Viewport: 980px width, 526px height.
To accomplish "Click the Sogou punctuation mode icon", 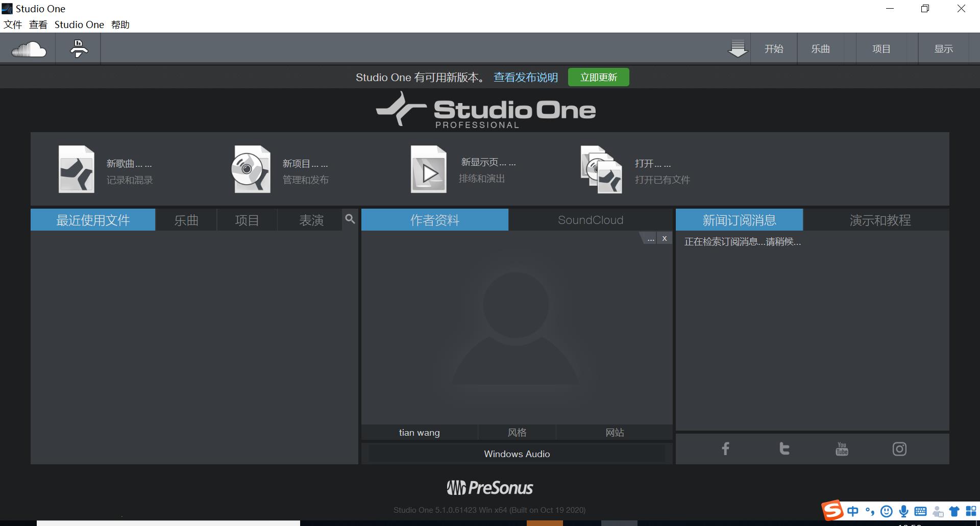I will pos(870,511).
